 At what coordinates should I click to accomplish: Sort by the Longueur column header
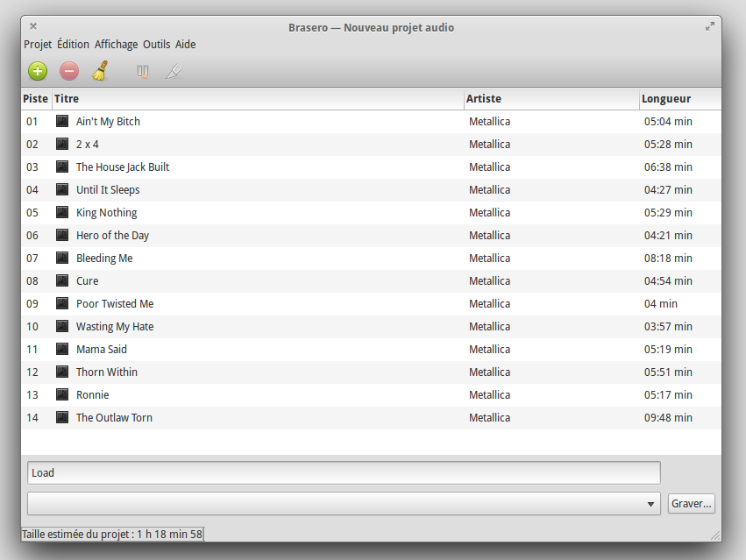pyautogui.click(x=680, y=98)
